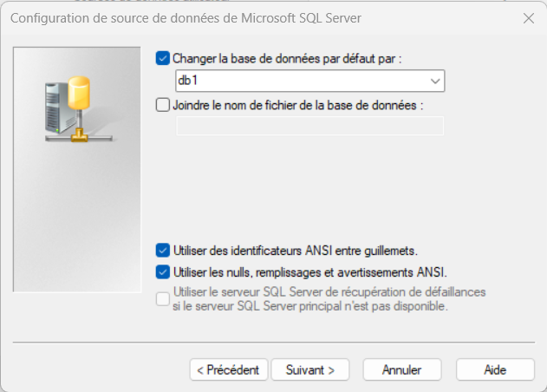Click the database file name input field

click(309, 127)
